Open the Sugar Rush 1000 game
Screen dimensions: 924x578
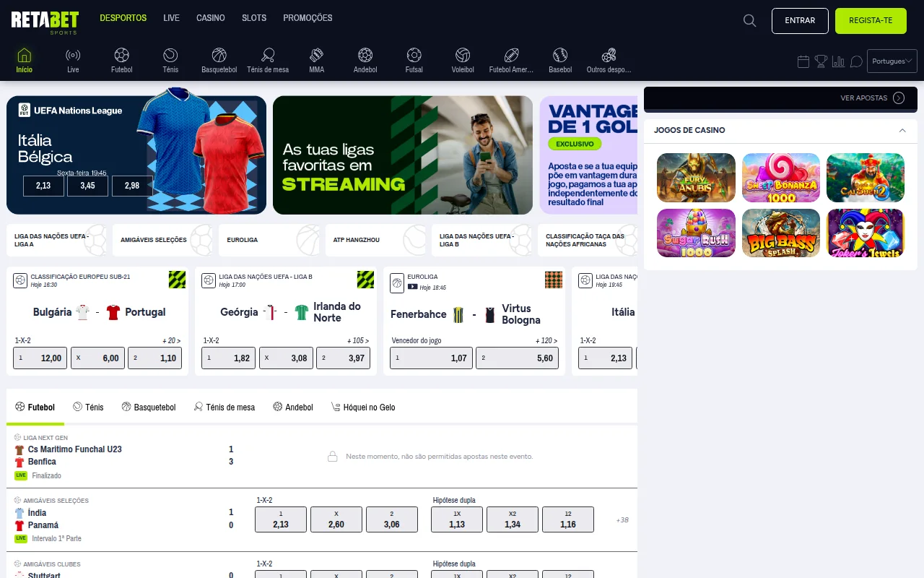pos(696,233)
